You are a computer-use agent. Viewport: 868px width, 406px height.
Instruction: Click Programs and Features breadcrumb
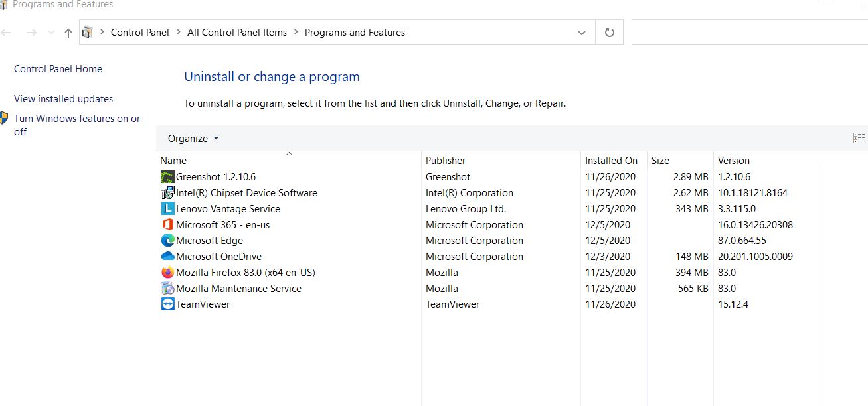(x=355, y=32)
